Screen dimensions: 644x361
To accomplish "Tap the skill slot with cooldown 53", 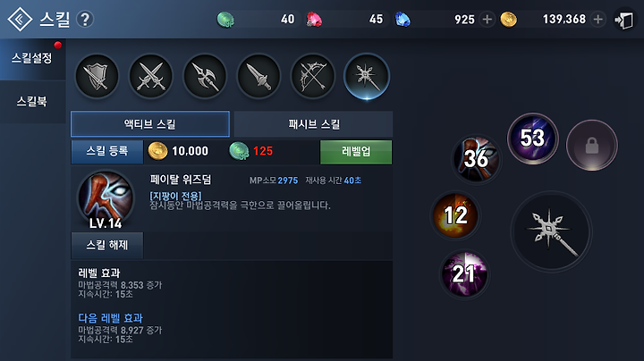I will tap(533, 139).
